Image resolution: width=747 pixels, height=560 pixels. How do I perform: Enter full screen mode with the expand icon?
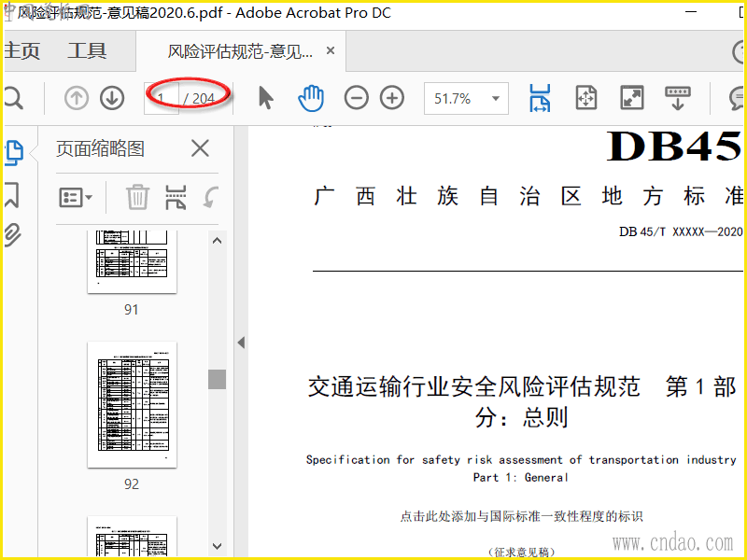pyautogui.click(x=632, y=98)
